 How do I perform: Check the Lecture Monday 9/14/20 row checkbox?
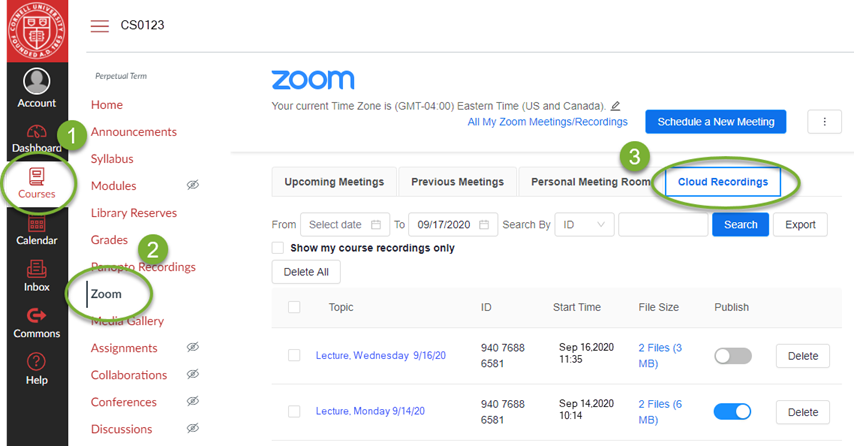(x=294, y=411)
